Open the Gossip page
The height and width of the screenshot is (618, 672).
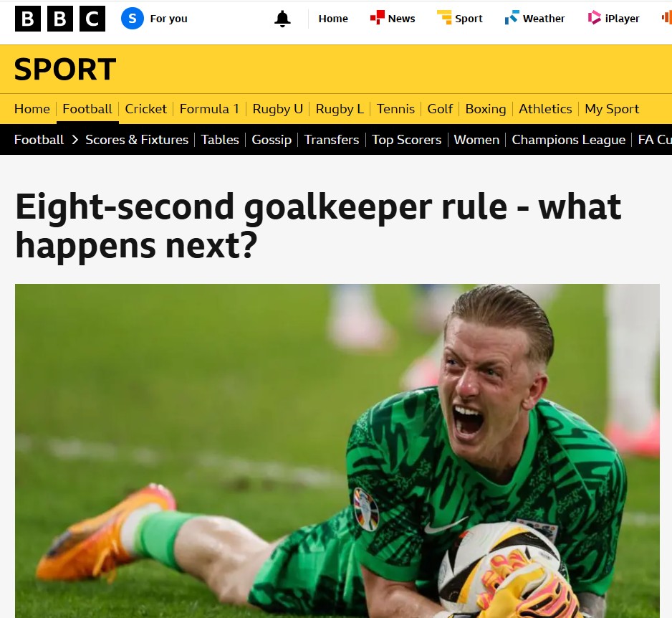(272, 140)
